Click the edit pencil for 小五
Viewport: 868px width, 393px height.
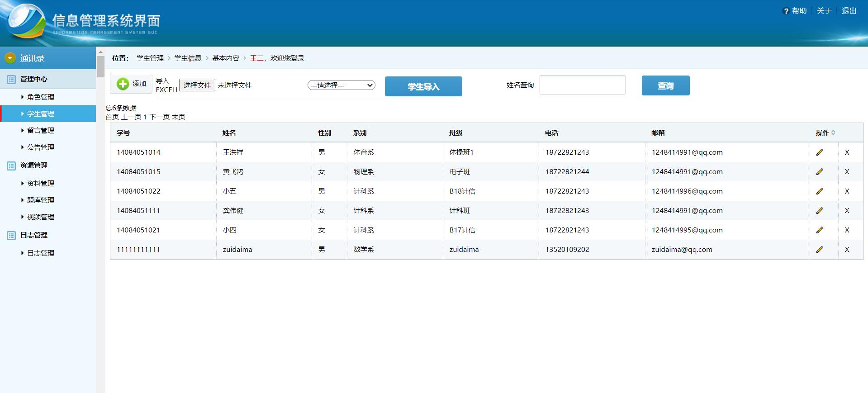pos(819,191)
